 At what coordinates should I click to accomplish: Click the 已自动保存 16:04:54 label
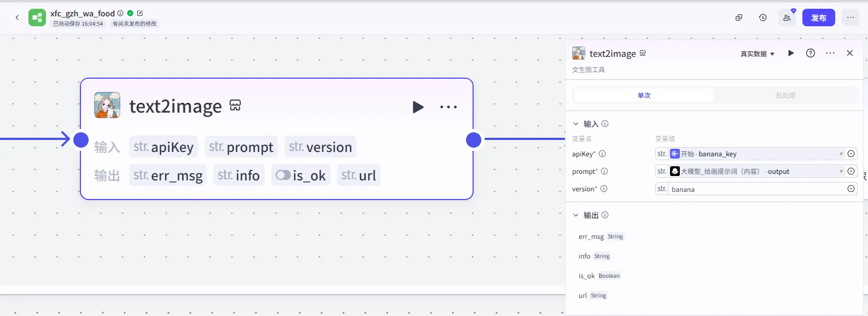78,24
